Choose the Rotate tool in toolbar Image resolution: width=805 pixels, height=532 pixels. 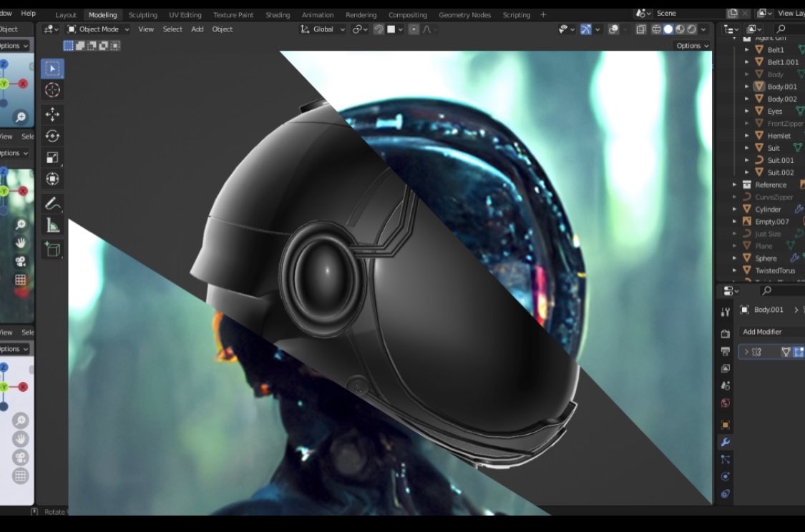click(x=52, y=136)
